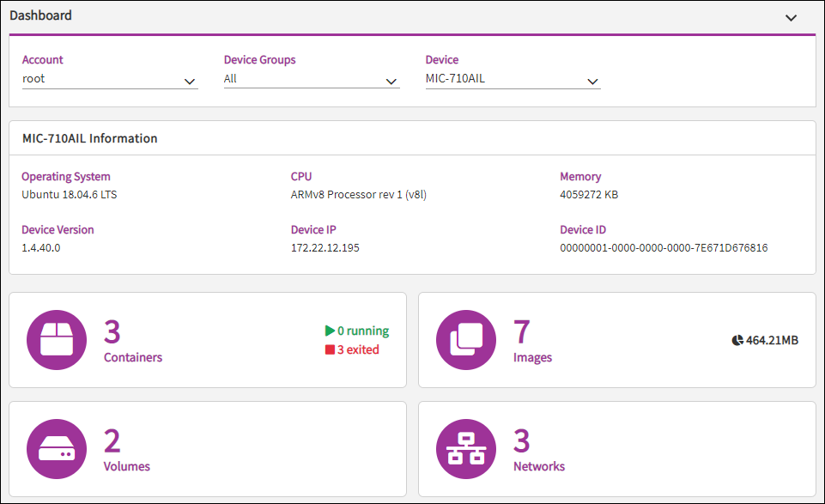Open the Images link label
The height and width of the screenshot is (504, 825).
[532, 357]
